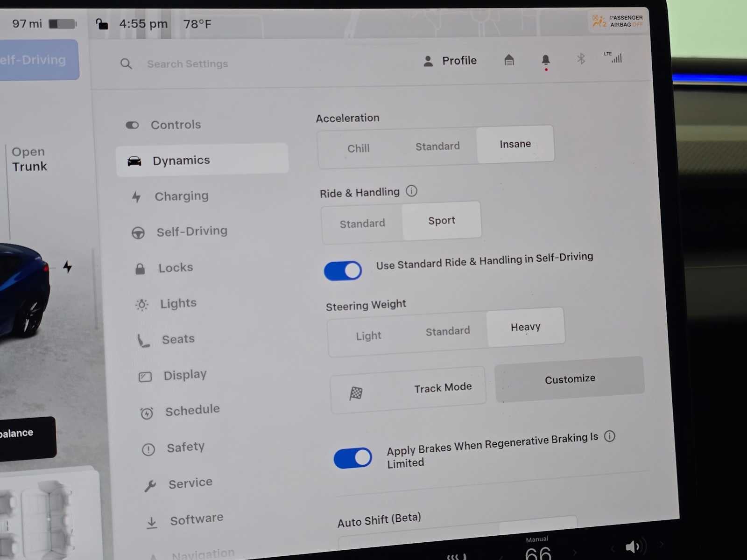The width and height of the screenshot is (747, 560).
Task: Tap the 97 mi range readout
Action: click(27, 23)
